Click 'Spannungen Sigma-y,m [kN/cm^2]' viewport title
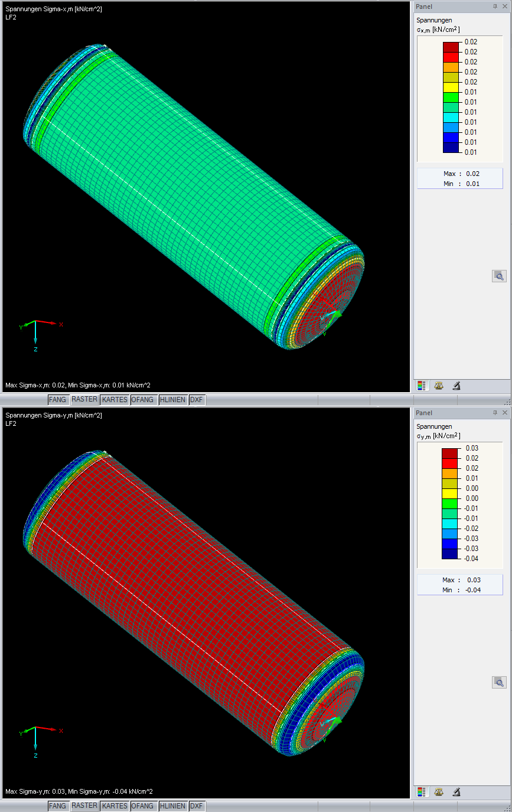Viewport: 512px width, 812px height. point(54,416)
